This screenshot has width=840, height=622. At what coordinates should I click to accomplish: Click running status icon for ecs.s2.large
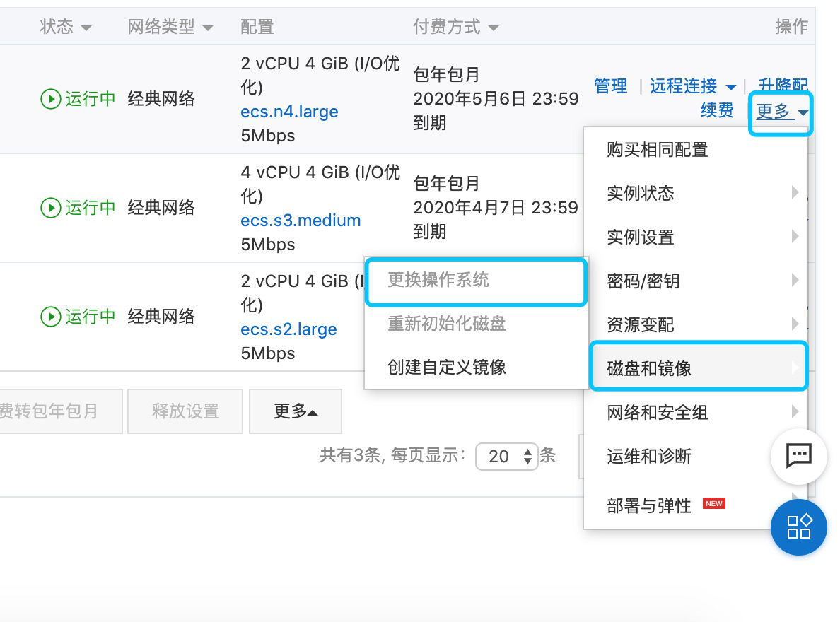[50, 317]
